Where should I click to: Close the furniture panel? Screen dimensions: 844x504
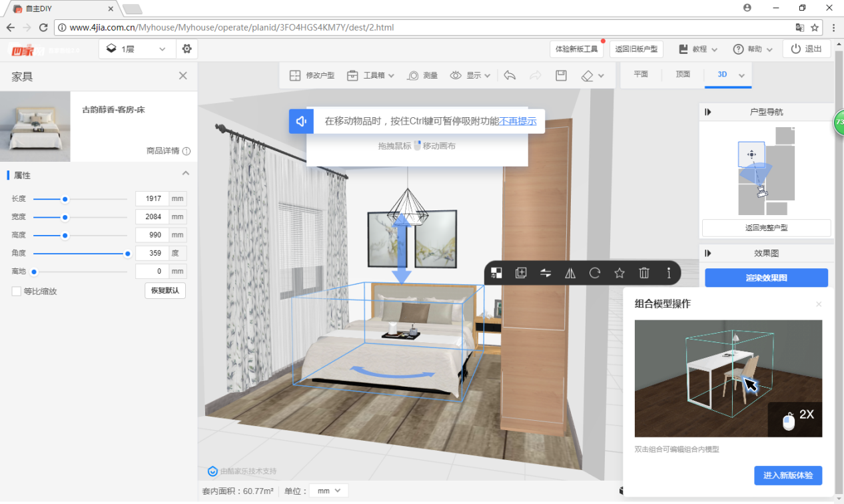point(183,76)
